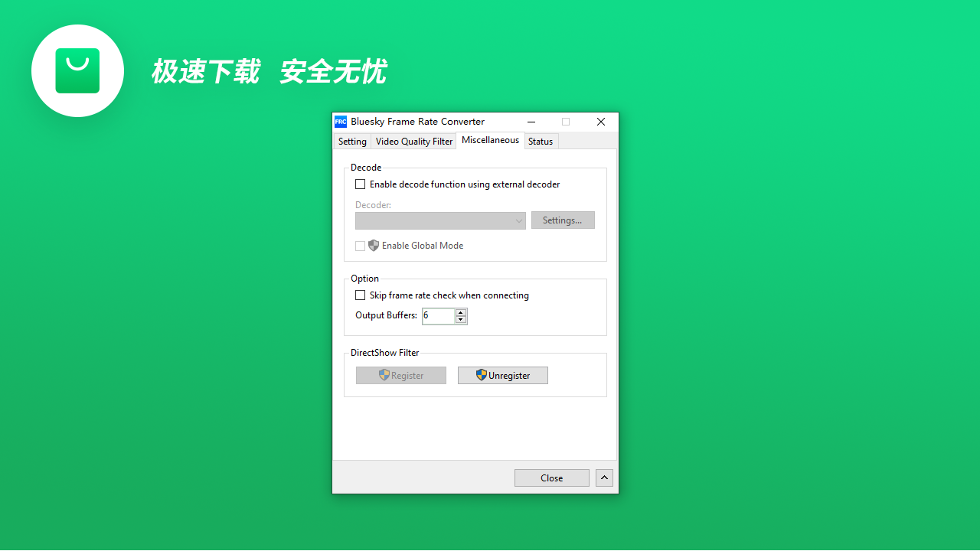Viewport: 980px width, 551px height.
Task: Select the Video Quality Filter tab
Action: pyautogui.click(x=413, y=141)
